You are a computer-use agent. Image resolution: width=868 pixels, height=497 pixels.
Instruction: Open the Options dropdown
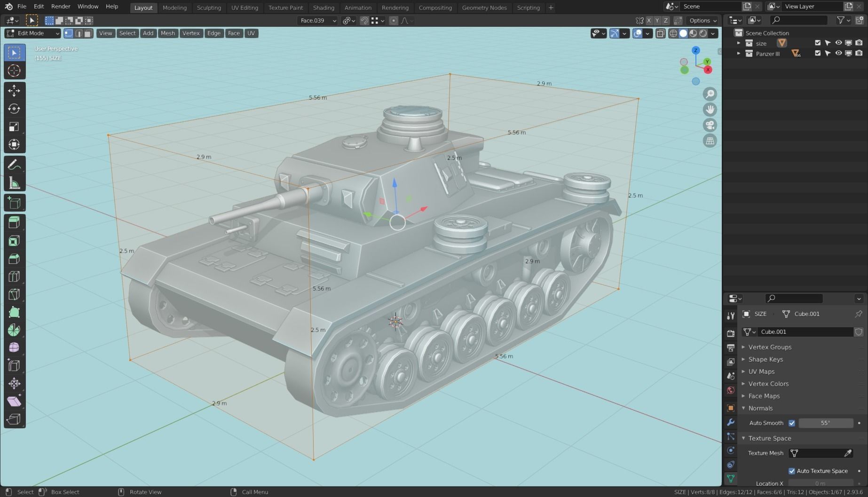(703, 21)
